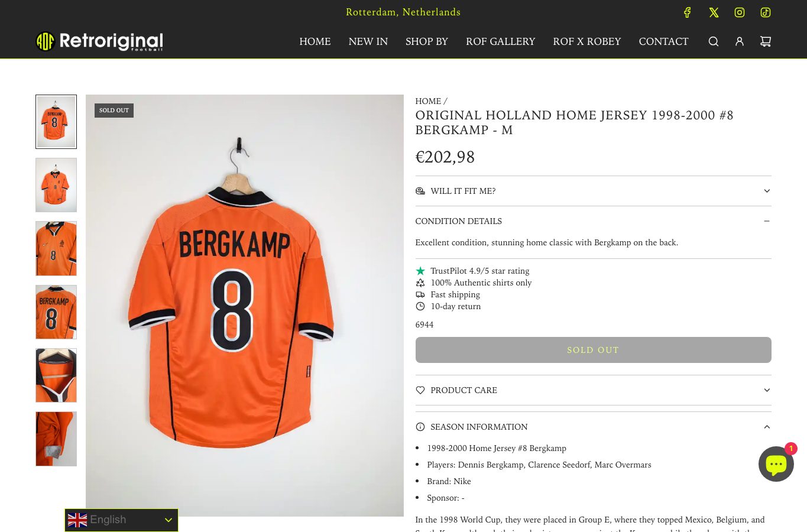Visit the Instagram profile icon
807x532 pixels.
[x=740, y=12]
